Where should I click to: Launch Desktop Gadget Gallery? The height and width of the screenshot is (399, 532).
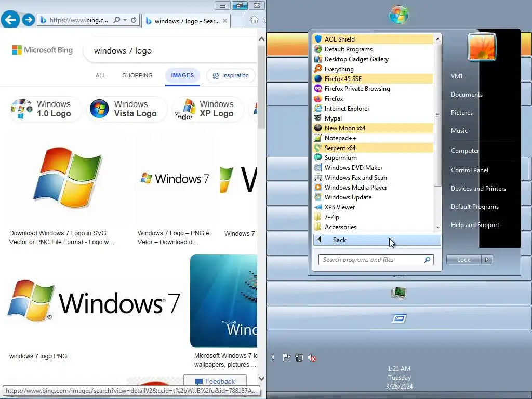point(373,59)
